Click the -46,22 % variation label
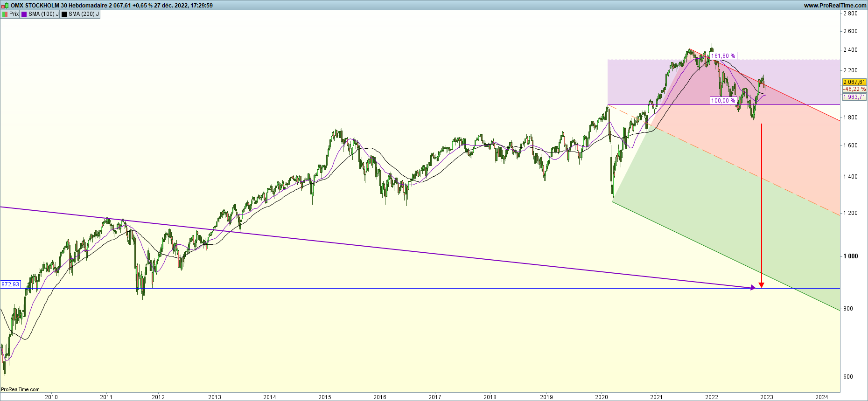868x401 pixels. [x=854, y=89]
